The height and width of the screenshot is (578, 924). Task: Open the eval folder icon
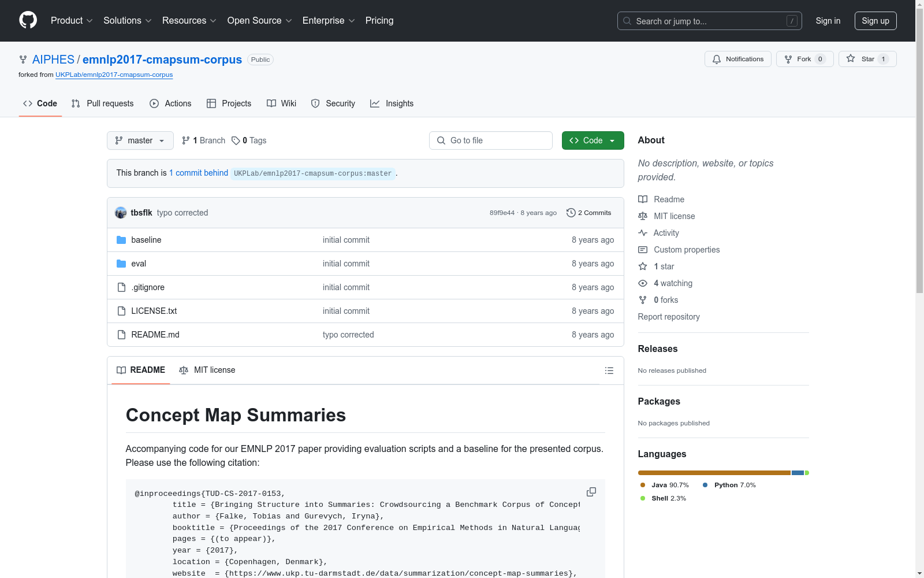(x=121, y=264)
